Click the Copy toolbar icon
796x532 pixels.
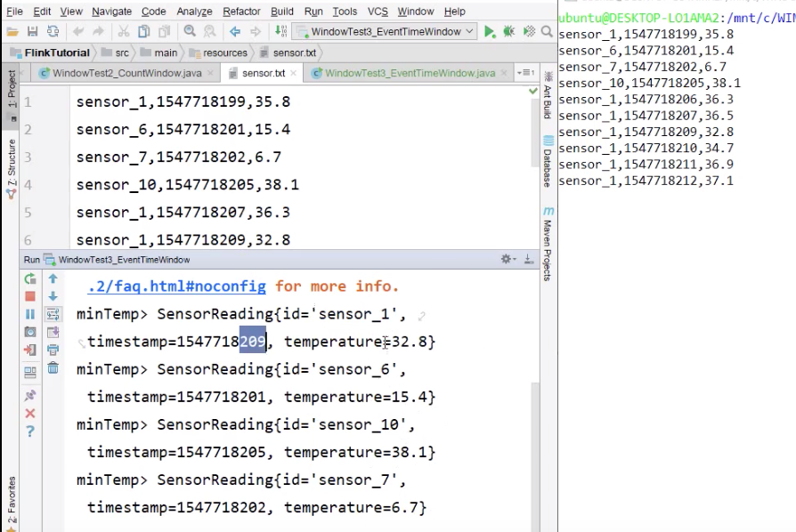click(144, 31)
